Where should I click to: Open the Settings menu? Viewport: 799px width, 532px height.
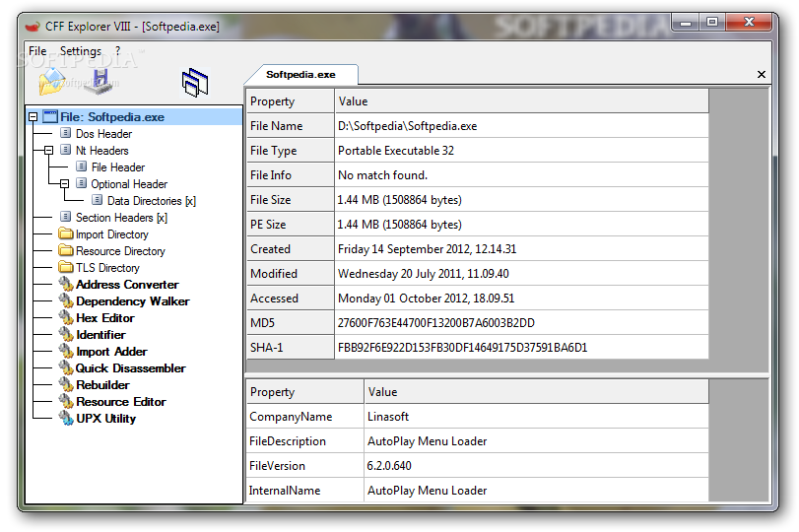click(x=81, y=51)
